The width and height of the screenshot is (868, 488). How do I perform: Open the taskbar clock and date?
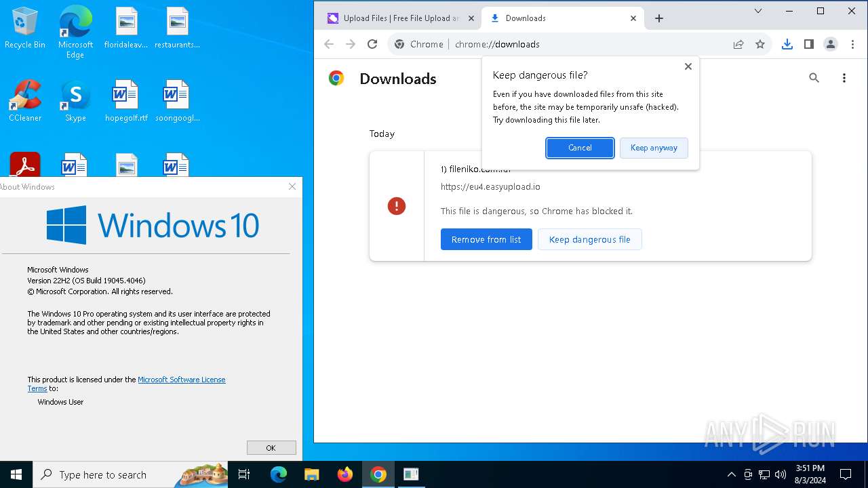(x=810, y=474)
